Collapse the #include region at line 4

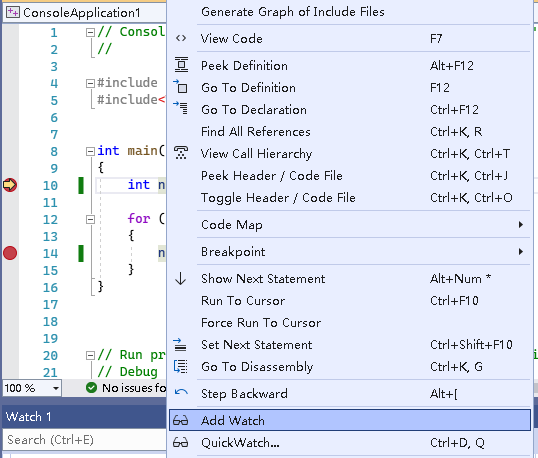tap(90, 83)
